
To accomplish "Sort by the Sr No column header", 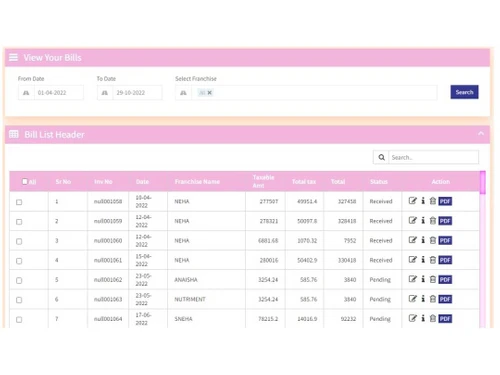I will pyautogui.click(x=63, y=182).
